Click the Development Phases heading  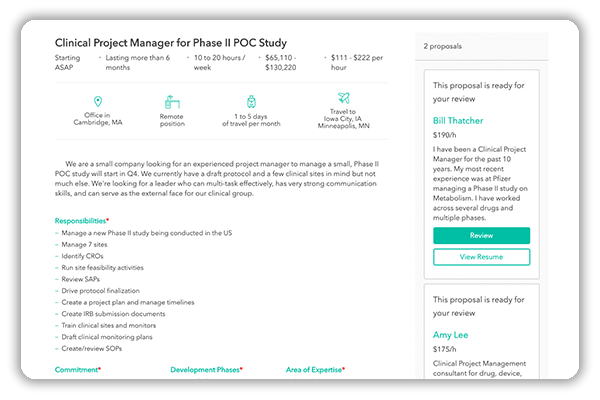click(206, 370)
